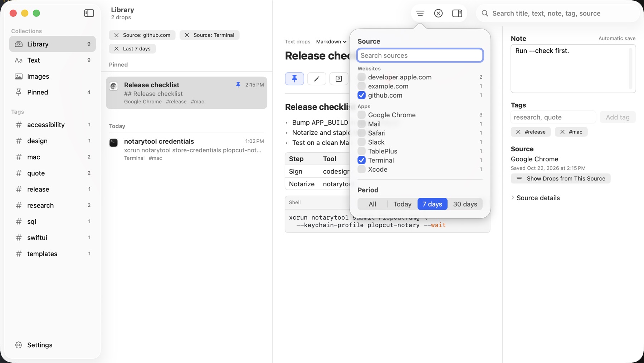
Task: Check the developer.apple.com source checkbox
Action: click(361, 77)
